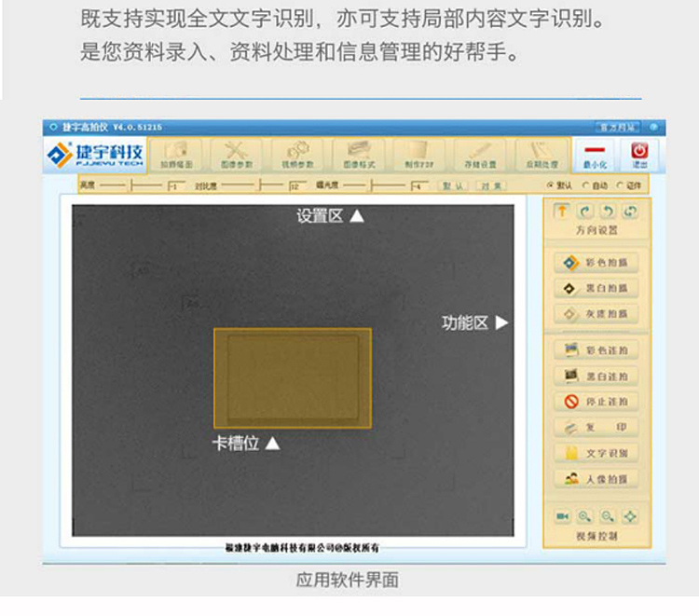Click the fit-to-screen crosshair icon
Screen dimensions: 699x616
click(x=630, y=516)
